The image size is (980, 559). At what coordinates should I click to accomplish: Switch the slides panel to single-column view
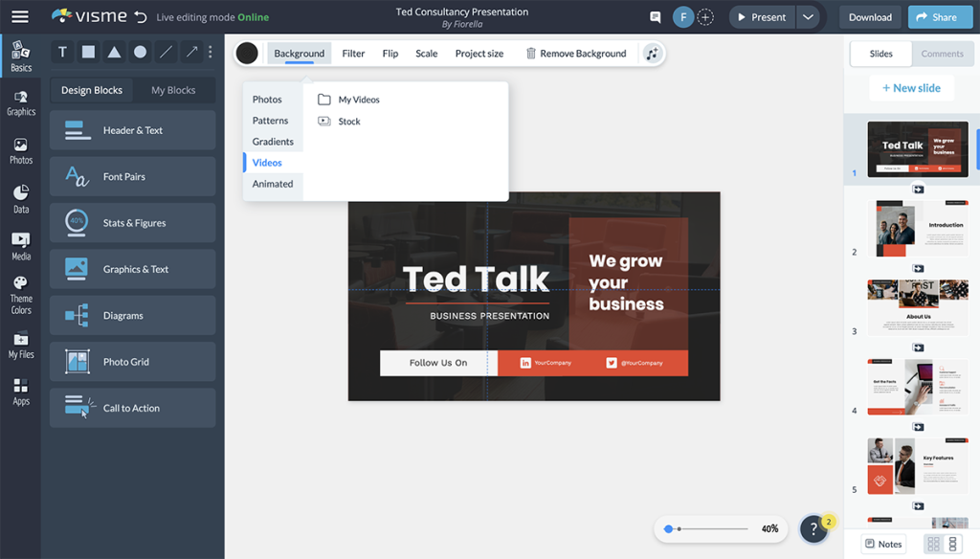(x=953, y=543)
